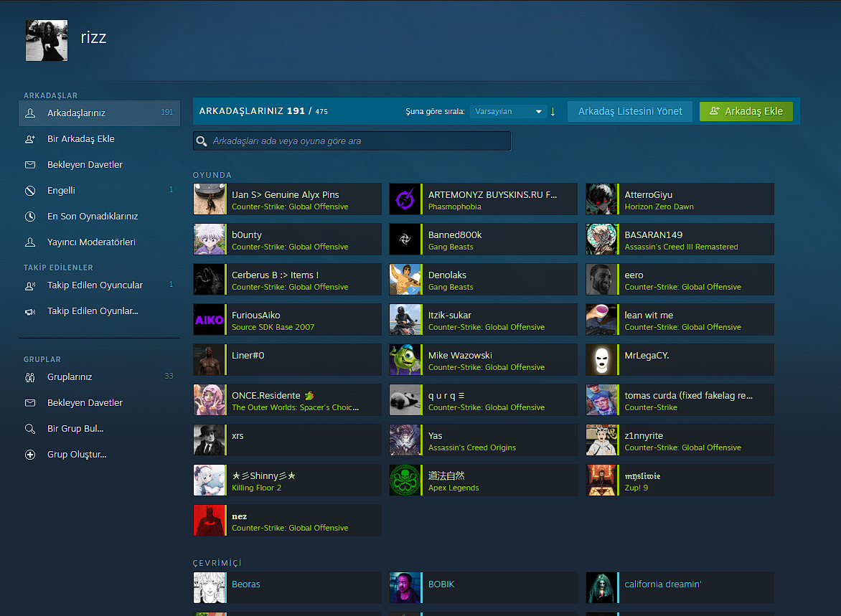This screenshot has height=616, width=841.
Task: Select friend Cerberus B :> Items !
Action: click(288, 280)
